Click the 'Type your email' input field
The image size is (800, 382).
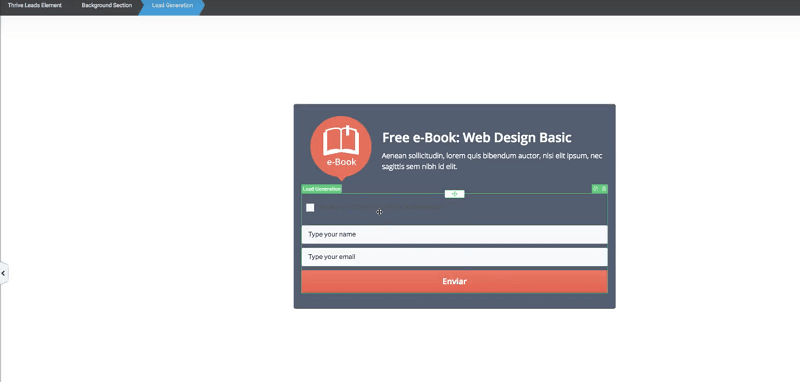[454, 257]
